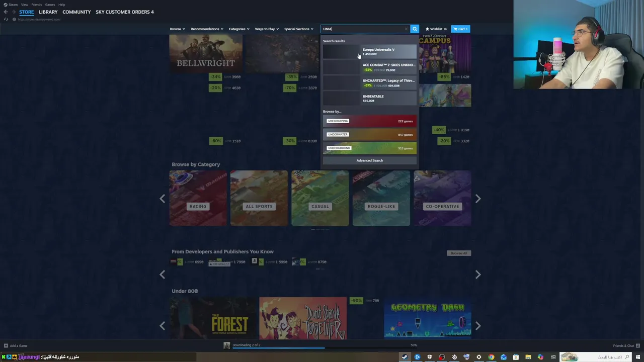Switch to the COMMUNITY tab

(x=76, y=12)
